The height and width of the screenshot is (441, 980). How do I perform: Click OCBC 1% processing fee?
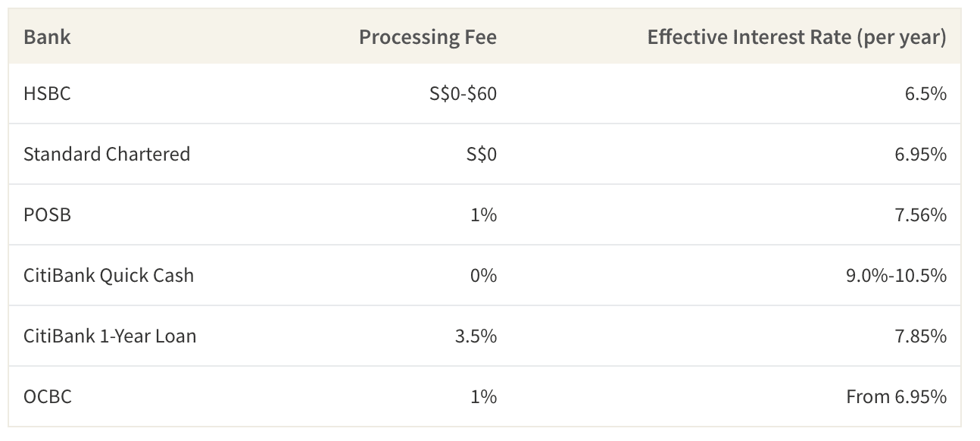[483, 396]
